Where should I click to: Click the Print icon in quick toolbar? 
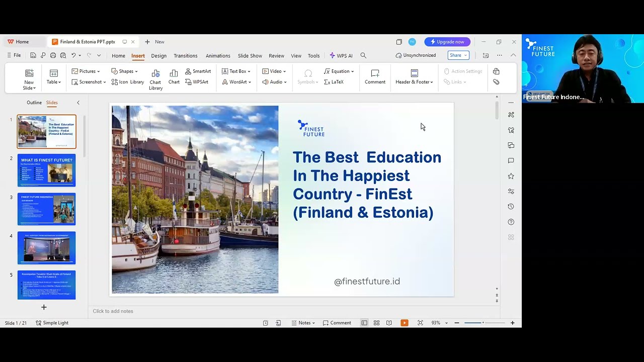point(53,55)
